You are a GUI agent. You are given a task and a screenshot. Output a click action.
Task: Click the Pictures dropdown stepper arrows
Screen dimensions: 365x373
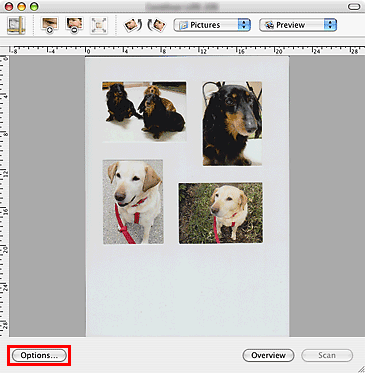tap(244, 25)
